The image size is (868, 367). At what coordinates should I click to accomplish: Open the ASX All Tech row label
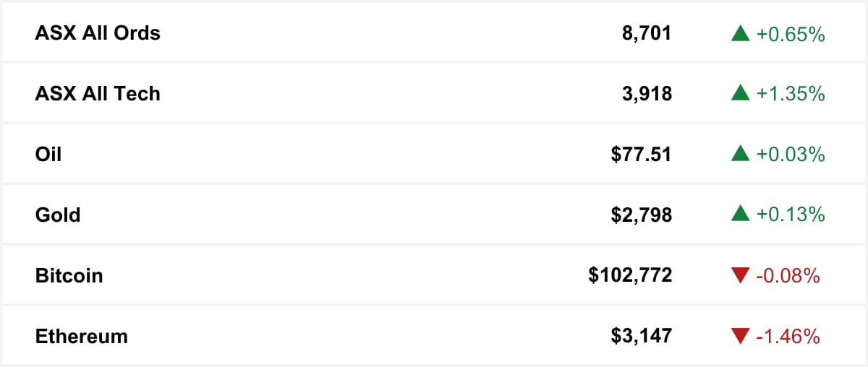tap(98, 94)
